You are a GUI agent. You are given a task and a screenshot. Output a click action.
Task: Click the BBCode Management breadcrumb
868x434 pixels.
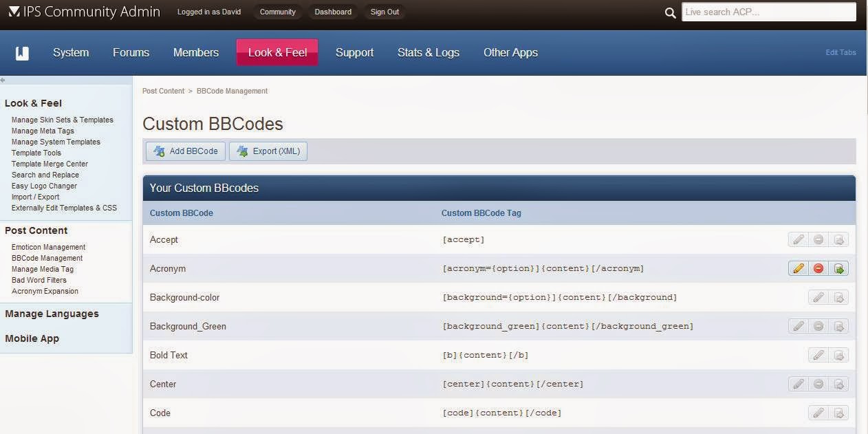coord(232,91)
